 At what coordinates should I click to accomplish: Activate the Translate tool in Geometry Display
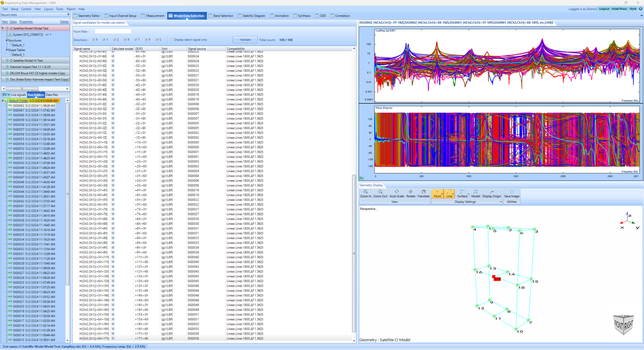click(423, 194)
